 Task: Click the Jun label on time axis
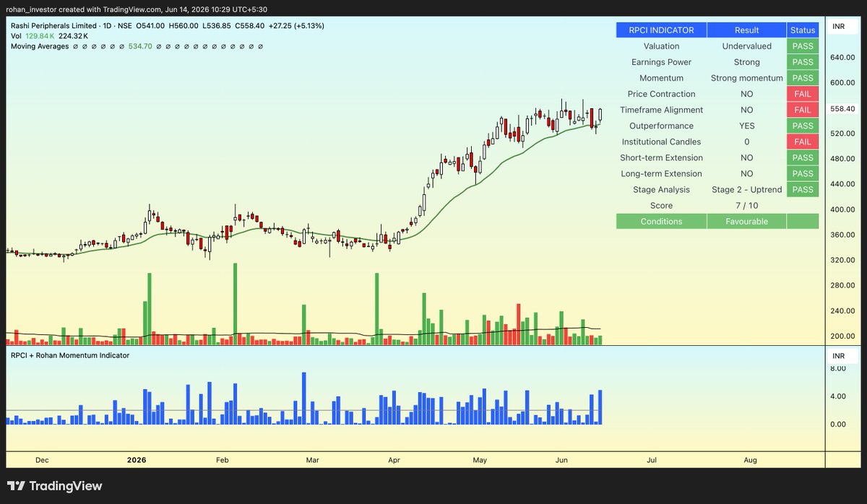[x=561, y=459]
